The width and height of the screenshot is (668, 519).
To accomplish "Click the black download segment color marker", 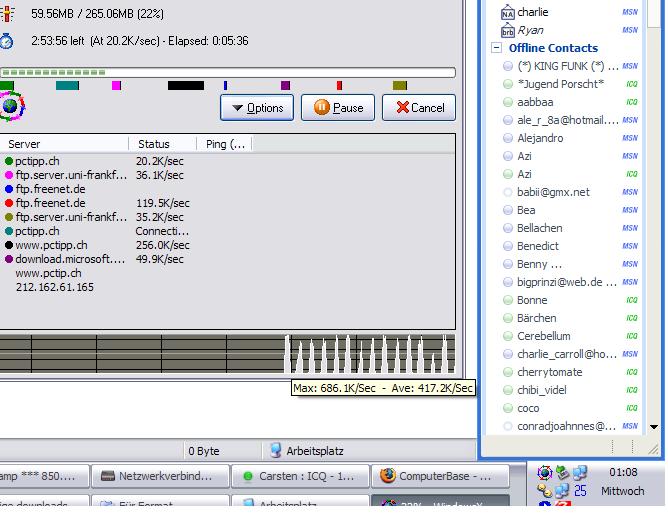I will coord(186,86).
